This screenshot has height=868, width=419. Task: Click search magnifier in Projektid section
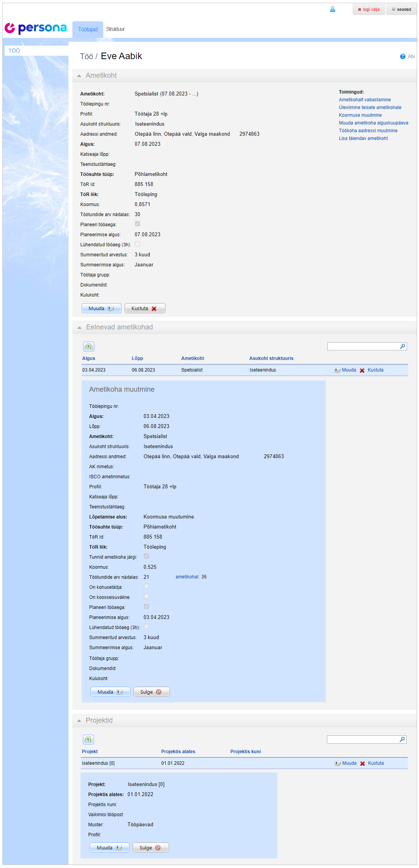[x=402, y=739]
